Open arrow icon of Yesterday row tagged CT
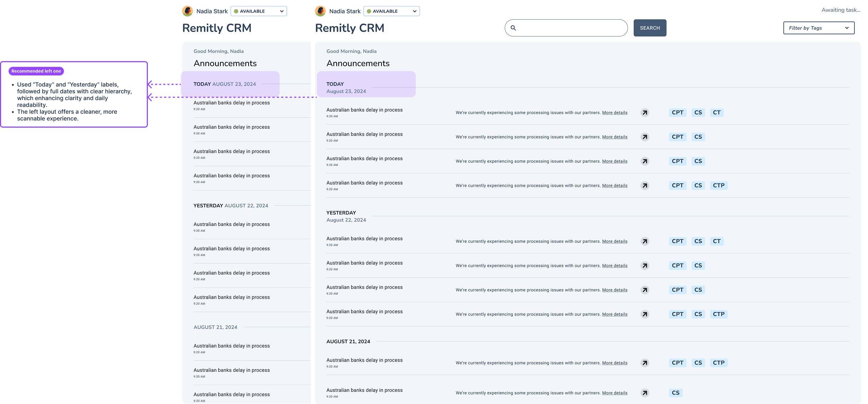This screenshot has height=404, width=868. [645, 241]
